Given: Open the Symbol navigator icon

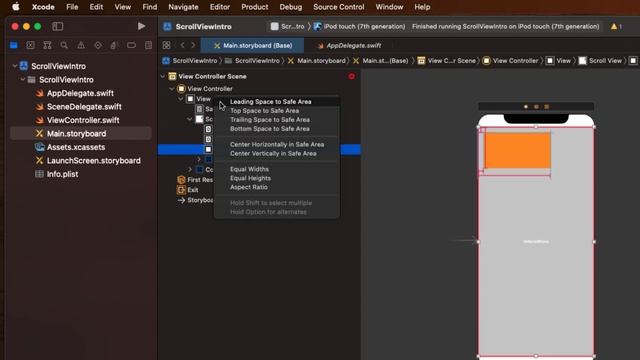Looking at the screenshot, I should 47,45.
